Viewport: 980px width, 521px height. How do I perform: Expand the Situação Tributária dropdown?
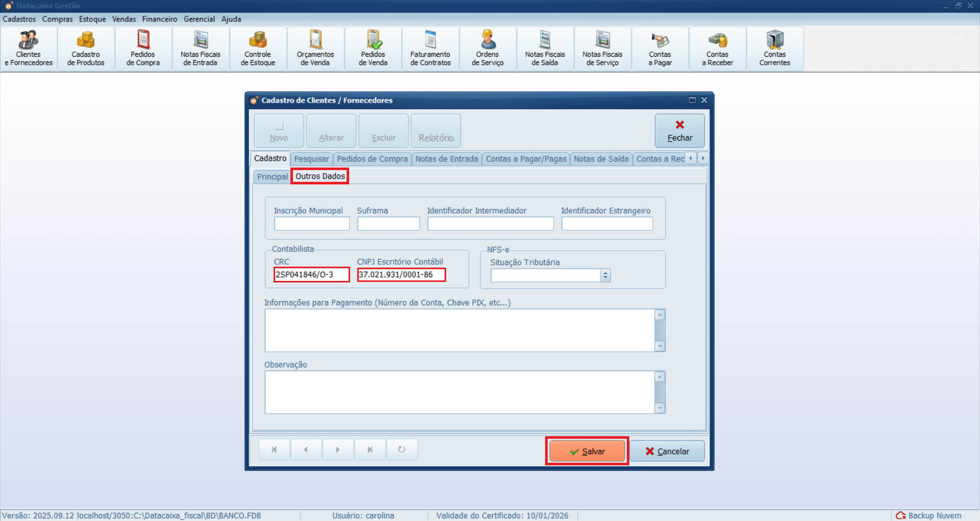tap(605, 276)
